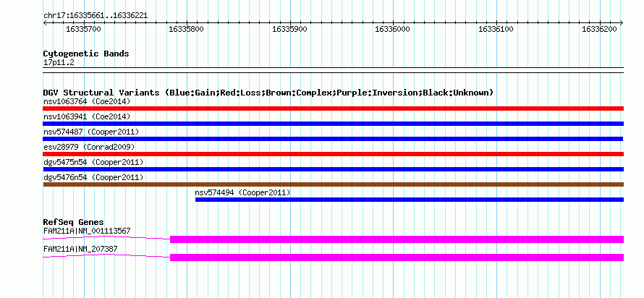Click the blue nsv574494 variant bar
Viewport: 644px width, 298px height.
(409, 200)
